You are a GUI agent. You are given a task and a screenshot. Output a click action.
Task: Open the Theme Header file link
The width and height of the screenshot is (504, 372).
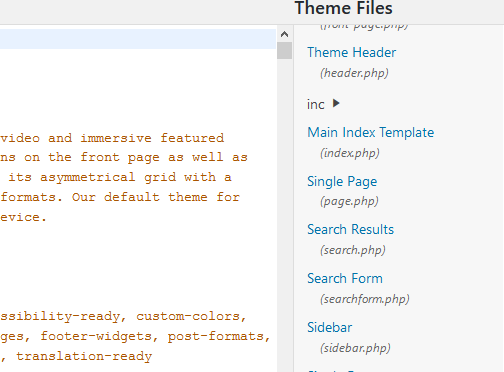click(x=351, y=52)
